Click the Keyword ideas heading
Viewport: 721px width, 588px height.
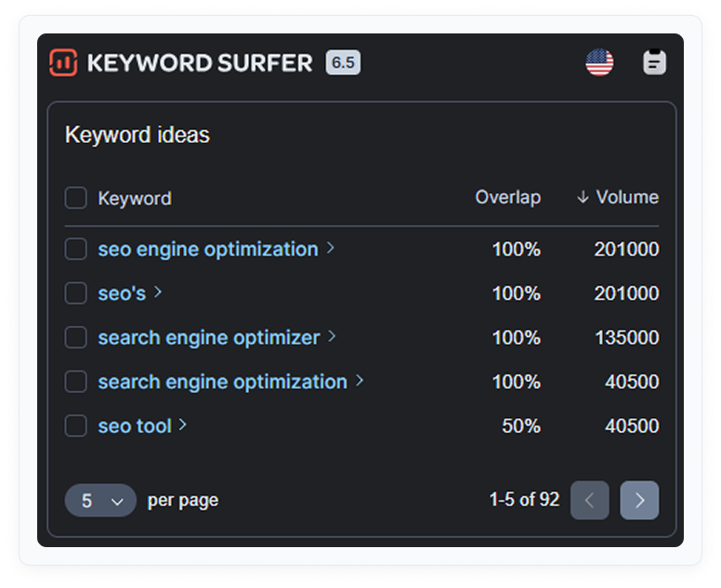pos(137,136)
